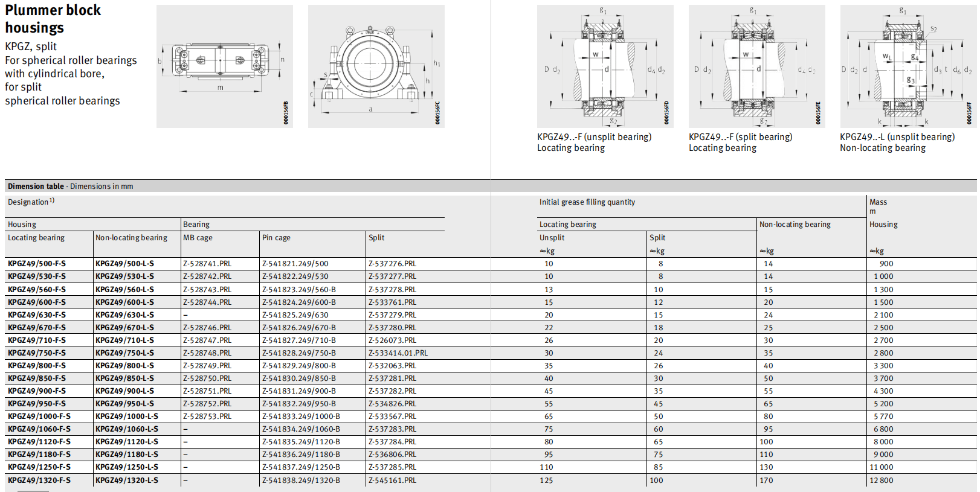This screenshot has height=492, width=980.
Task: Select the Dimension table header bar
Action: click(x=70, y=187)
